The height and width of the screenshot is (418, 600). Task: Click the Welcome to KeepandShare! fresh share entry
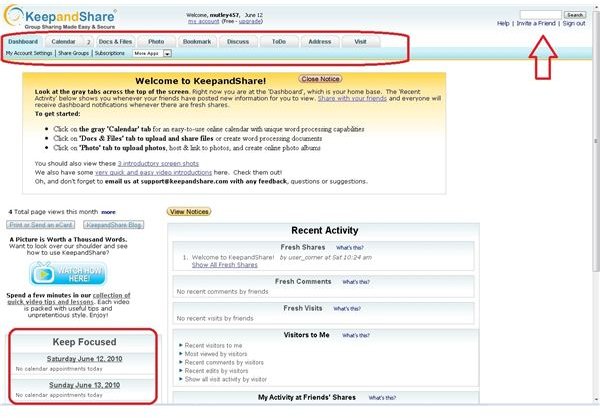[x=233, y=258]
